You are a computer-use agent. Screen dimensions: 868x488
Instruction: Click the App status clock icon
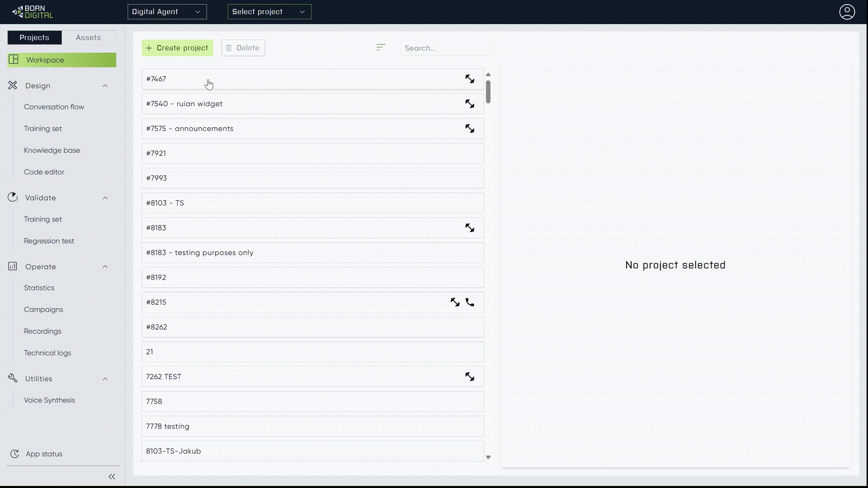[x=14, y=454]
